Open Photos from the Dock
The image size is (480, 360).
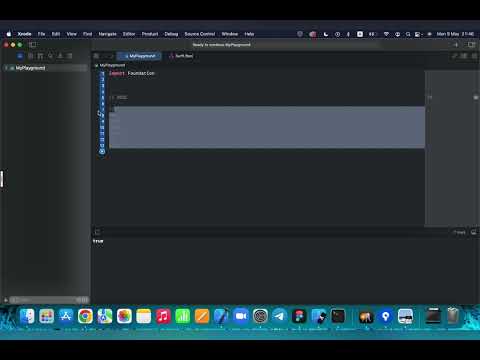(124, 316)
